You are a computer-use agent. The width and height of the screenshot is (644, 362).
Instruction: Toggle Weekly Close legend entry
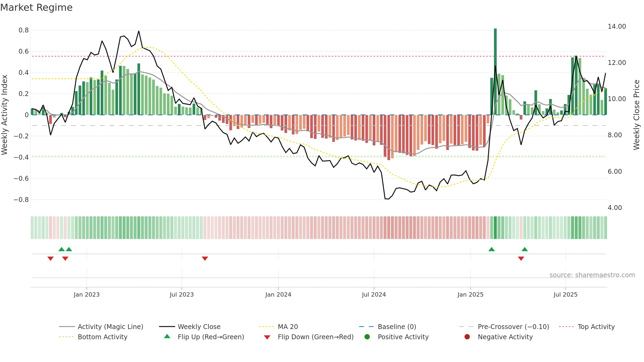(190, 327)
